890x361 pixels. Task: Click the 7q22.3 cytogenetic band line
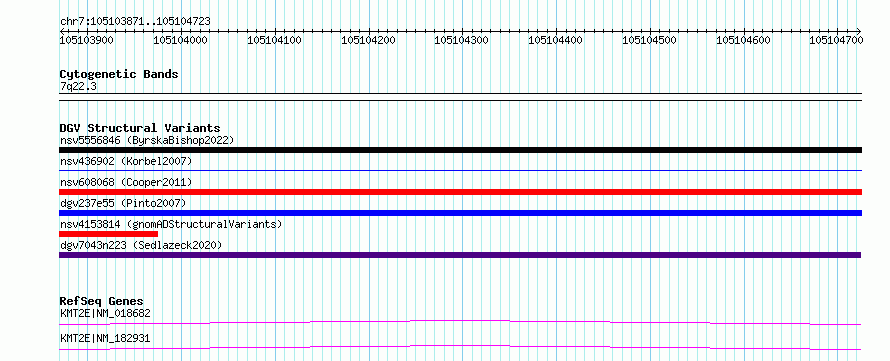coord(460,96)
